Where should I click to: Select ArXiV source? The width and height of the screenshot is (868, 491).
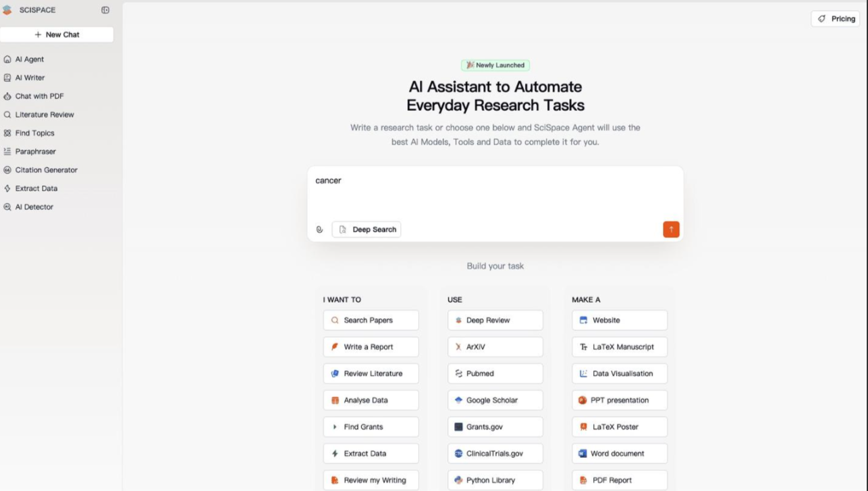[x=495, y=347]
